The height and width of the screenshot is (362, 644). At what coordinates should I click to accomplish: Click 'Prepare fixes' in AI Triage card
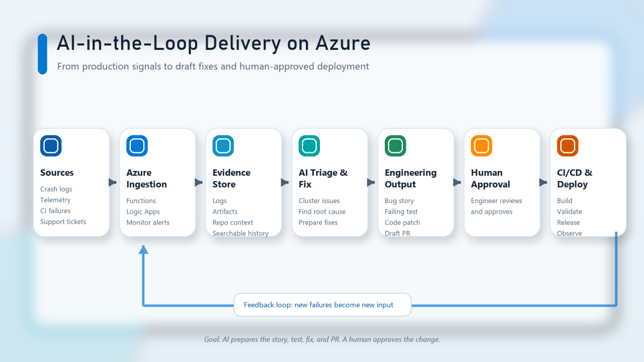point(318,223)
